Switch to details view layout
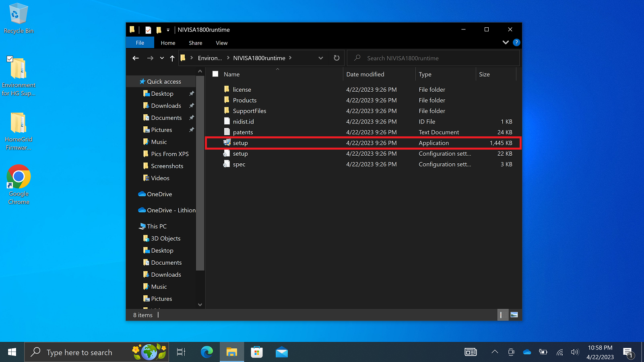The height and width of the screenshot is (362, 644). (x=503, y=315)
